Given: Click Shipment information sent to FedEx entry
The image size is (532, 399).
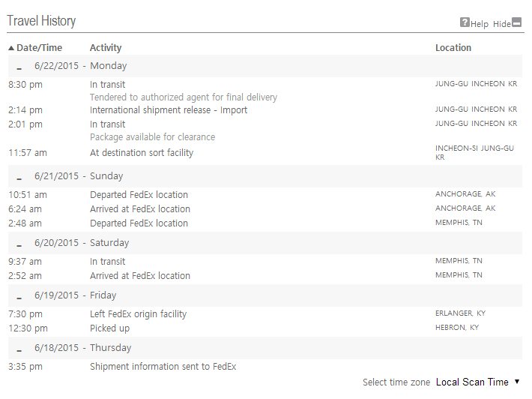Looking at the screenshot, I should pos(163,367).
